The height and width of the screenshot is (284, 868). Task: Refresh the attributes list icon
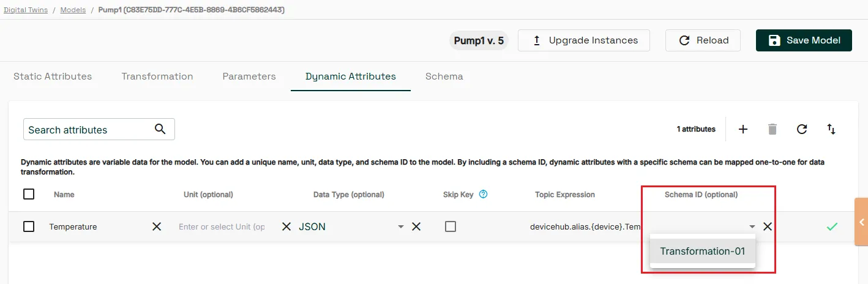coord(802,129)
